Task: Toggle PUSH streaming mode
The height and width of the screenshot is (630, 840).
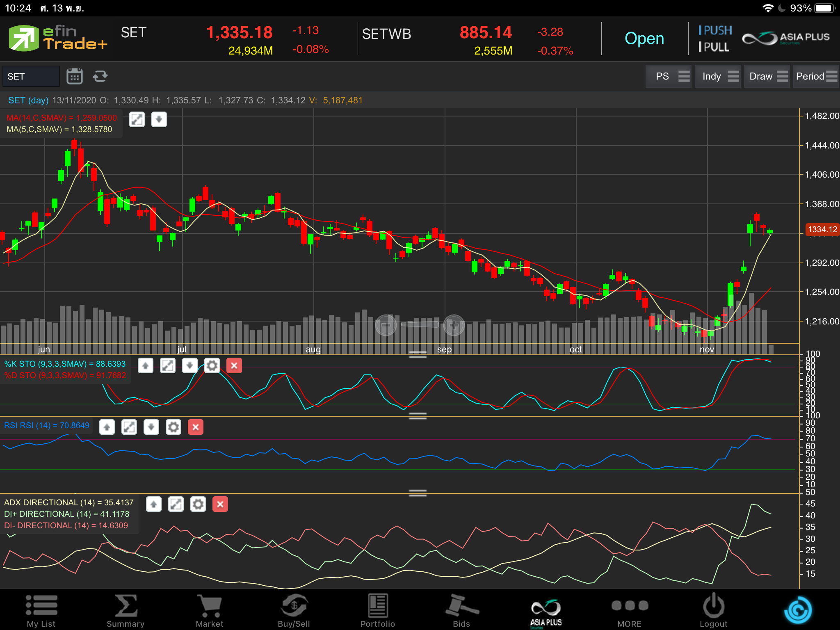Action: pos(715,30)
